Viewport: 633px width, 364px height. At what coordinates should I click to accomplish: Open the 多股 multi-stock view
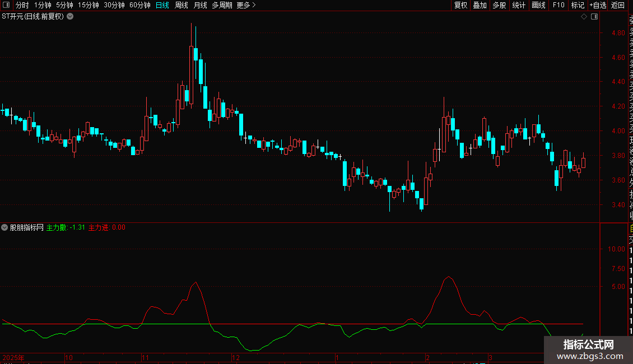tap(499, 5)
